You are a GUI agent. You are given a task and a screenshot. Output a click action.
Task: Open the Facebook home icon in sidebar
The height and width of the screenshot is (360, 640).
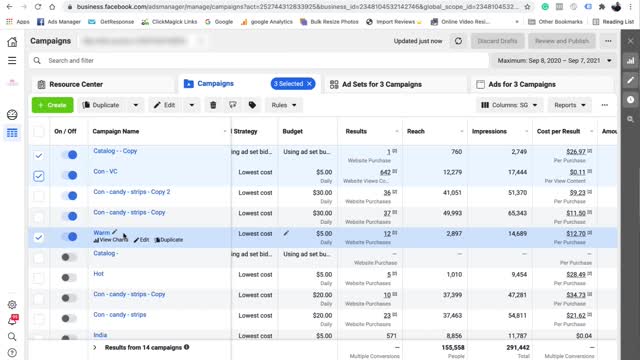12,42
